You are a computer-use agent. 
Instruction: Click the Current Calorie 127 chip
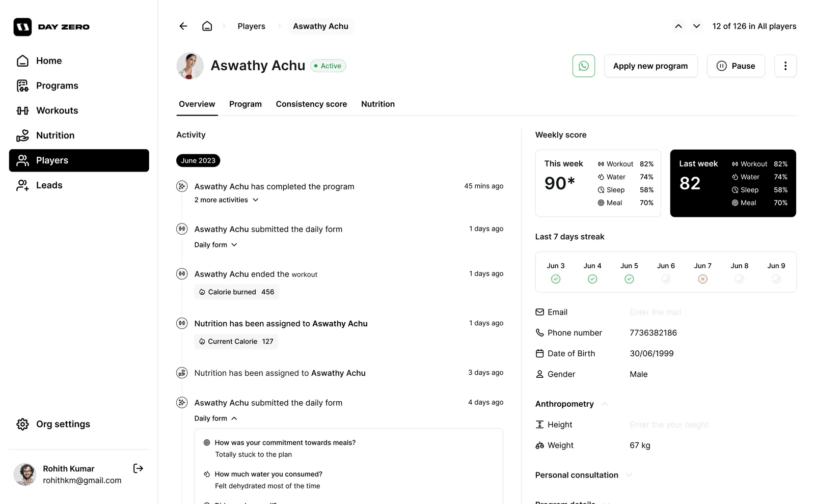(236, 342)
